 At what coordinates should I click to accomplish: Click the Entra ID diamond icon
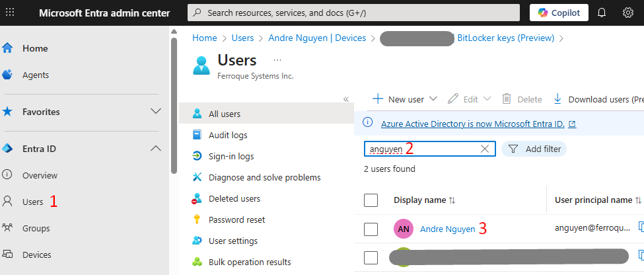pos(7,149)
